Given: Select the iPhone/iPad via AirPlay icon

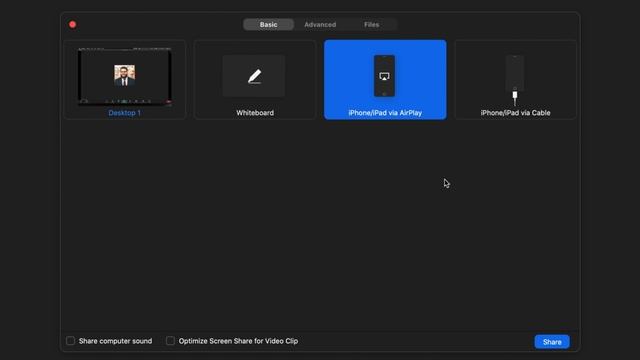Looking at the screenshot, I should tap(384, 76).
